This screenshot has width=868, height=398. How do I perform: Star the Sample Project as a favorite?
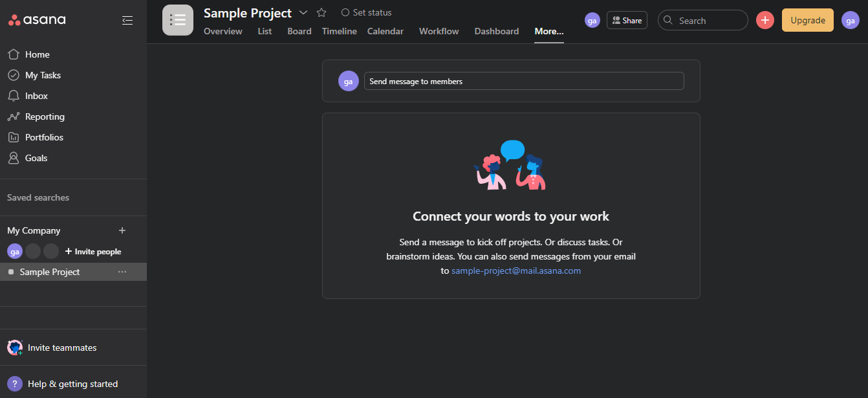[321, 12]
